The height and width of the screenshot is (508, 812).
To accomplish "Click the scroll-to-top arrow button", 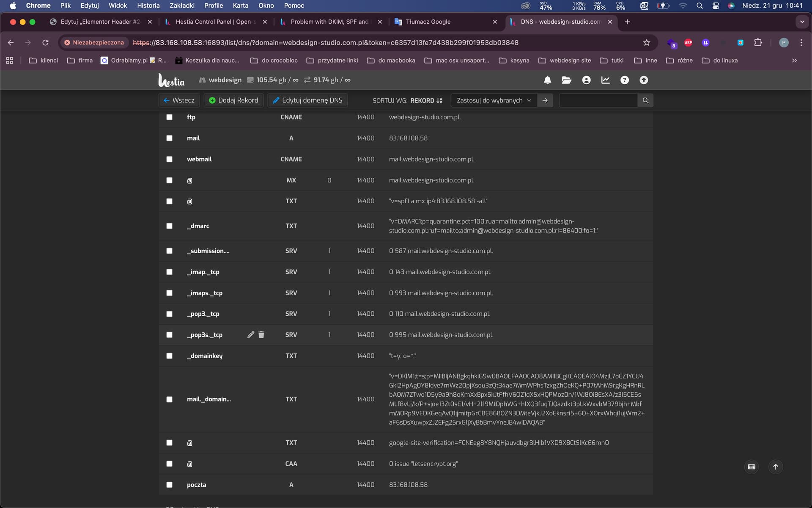I will [775, 467].
